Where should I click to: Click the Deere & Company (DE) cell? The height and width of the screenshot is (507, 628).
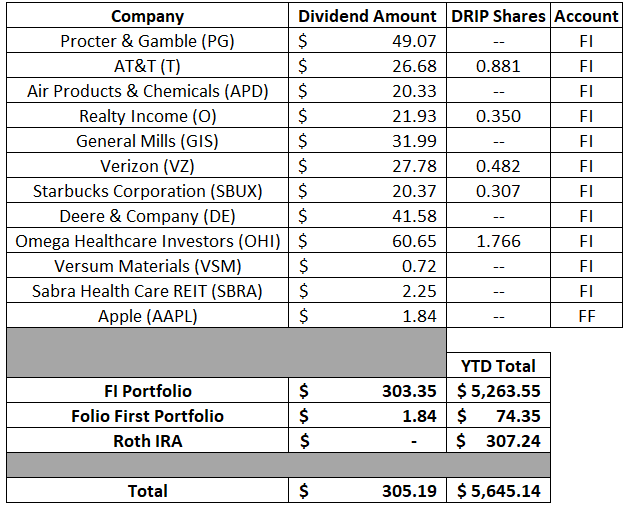[x=147, y=216]
